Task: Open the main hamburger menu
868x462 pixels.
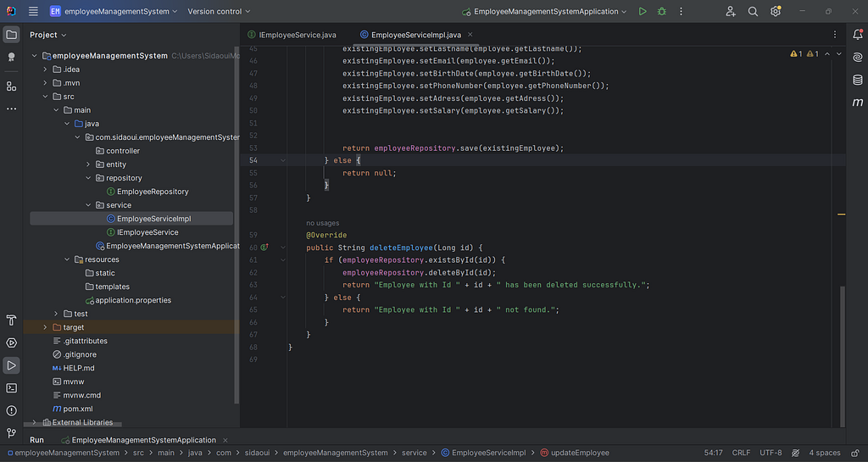Action: point(33,11)
